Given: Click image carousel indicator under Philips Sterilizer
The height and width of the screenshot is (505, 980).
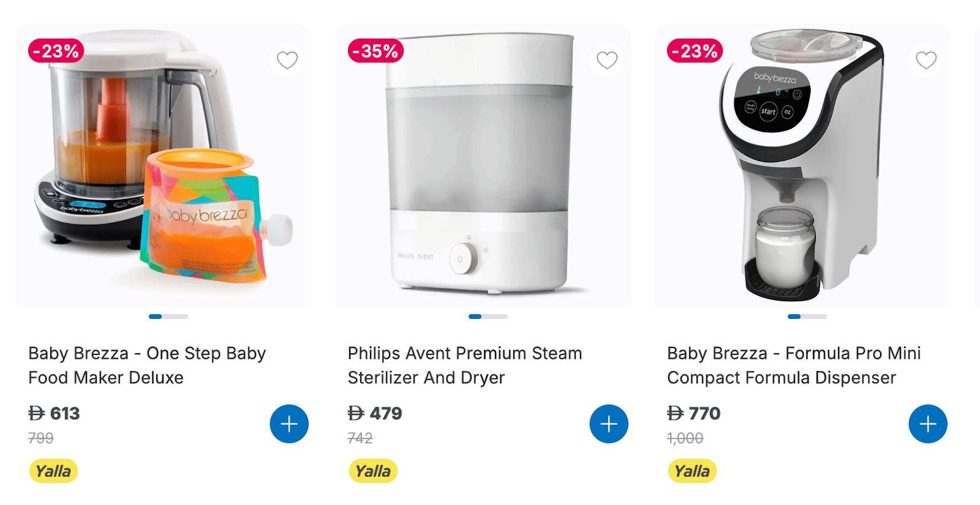Looking at the screenshot, I should tap(488, 316).
